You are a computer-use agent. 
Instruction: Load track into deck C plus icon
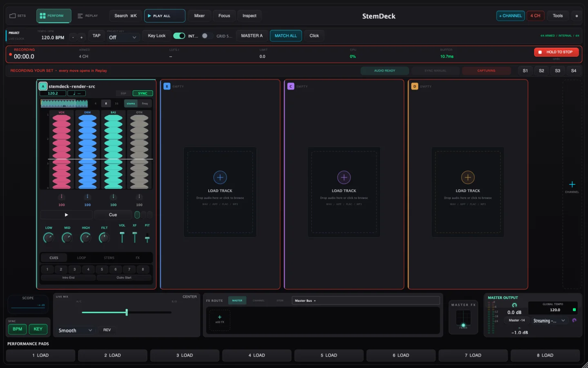click(344, 177)
